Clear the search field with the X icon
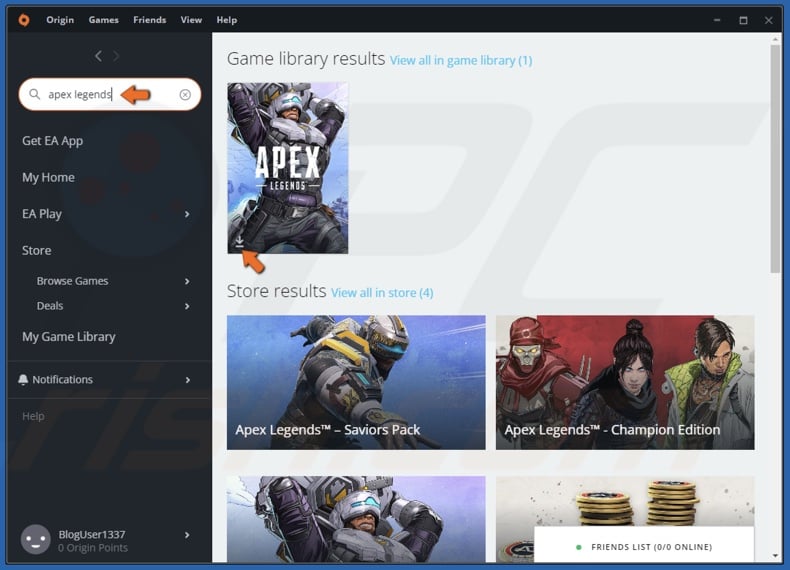Viewport: 790px width, 570px height. pos(185,94)
